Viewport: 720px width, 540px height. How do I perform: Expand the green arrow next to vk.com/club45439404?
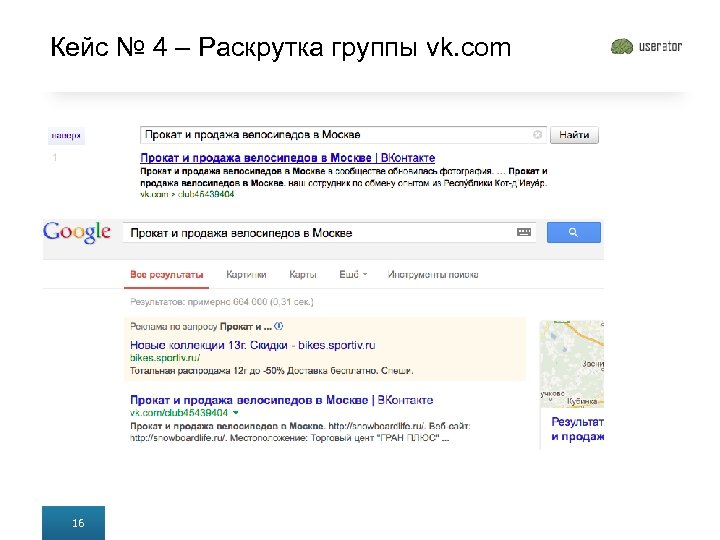pos(236,412)
